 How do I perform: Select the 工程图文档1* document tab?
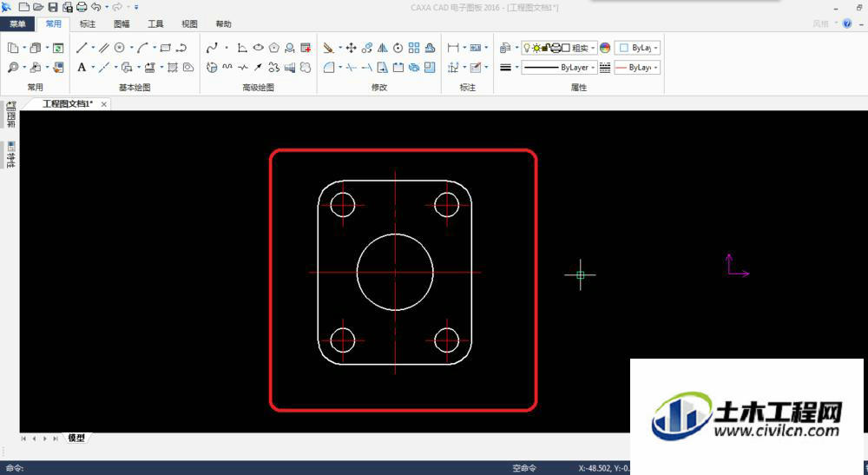[68, 103]
